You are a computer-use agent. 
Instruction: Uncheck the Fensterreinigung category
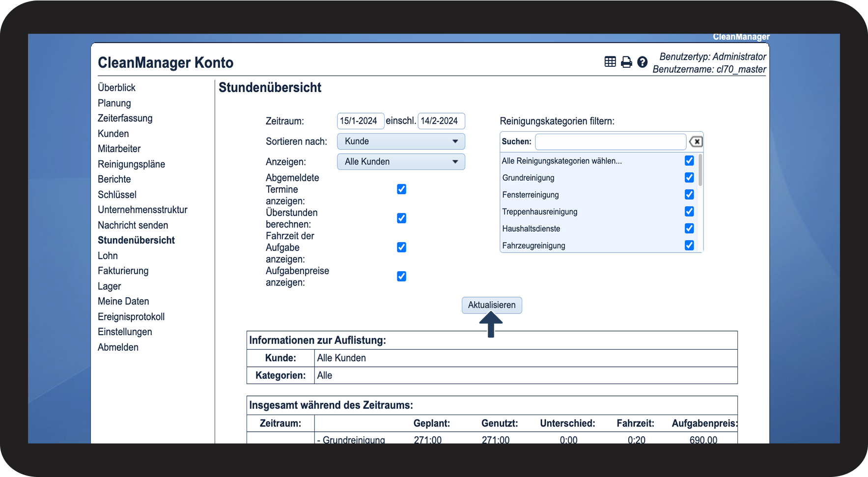click(689, 195)
